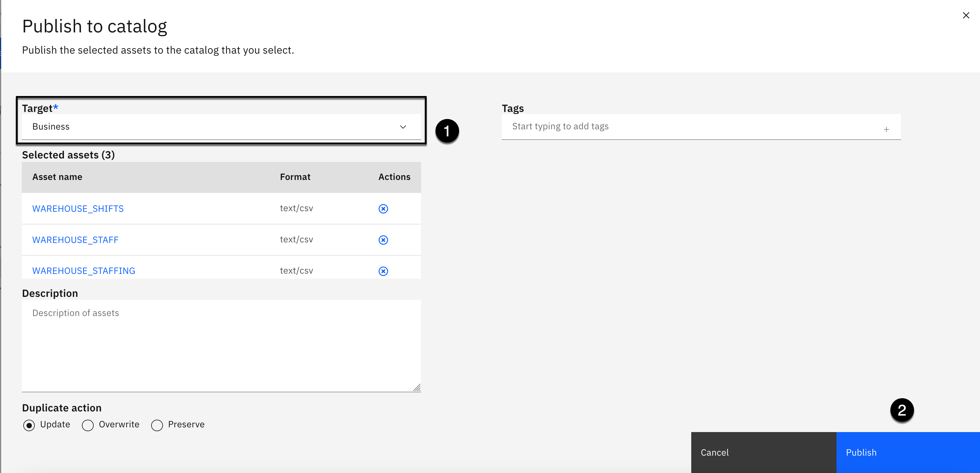The height and width of the screenshot is (473, 980).
Task: Remove WAREHOUSE_STAFF asset from selection
Action: coord(383,240)
